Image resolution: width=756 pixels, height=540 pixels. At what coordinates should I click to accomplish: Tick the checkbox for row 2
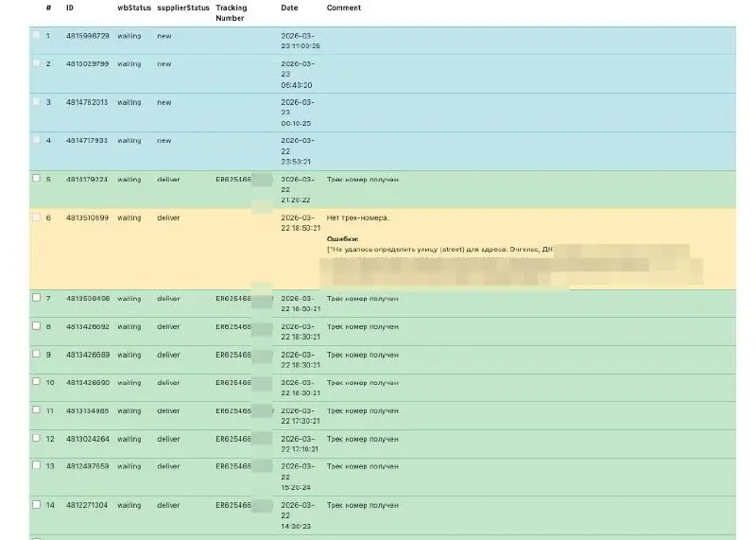click(x=36, y=62)
